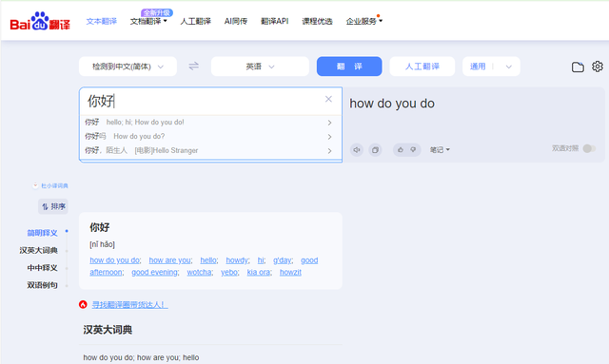This screenshot has height=364, width=609.
Task: Open 人工翻译 in top navigation
Action: pos(195,21)
